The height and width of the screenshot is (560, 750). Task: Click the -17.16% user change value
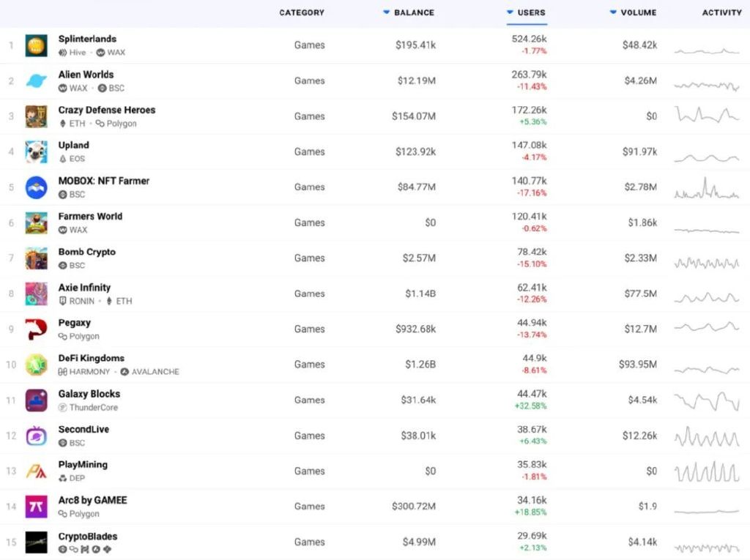[532, 193]
